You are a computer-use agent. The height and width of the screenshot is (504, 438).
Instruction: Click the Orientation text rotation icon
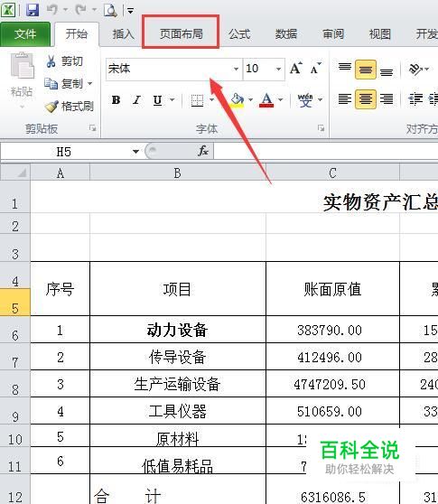(x=415, y=69)
